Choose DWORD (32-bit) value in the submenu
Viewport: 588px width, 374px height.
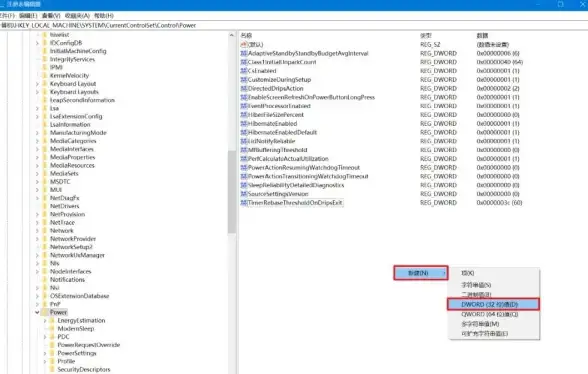pyautogui.click(x=494, y=304)
